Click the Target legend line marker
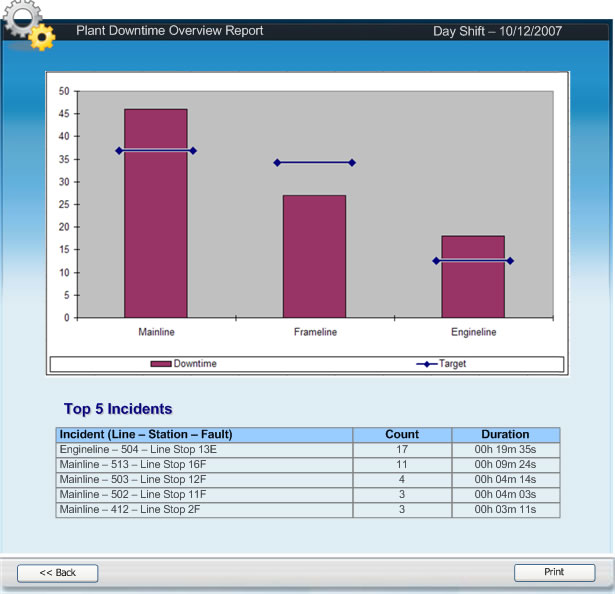The image size is (615, 594). point(427,364)
